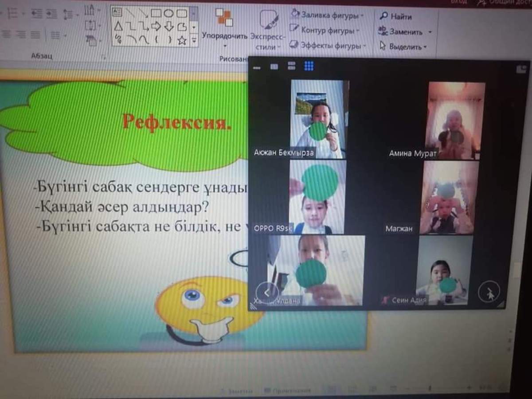Switch video panel to stacked strip view

291,66
